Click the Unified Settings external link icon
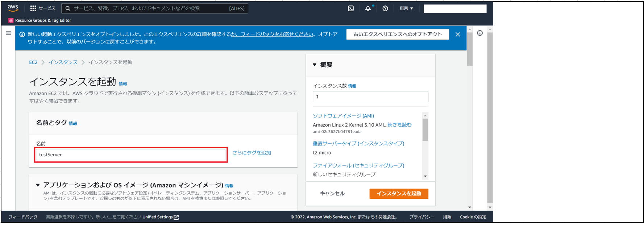Image resolution: width=644 pixels, height=235 pixels. [x=176, y=217]
